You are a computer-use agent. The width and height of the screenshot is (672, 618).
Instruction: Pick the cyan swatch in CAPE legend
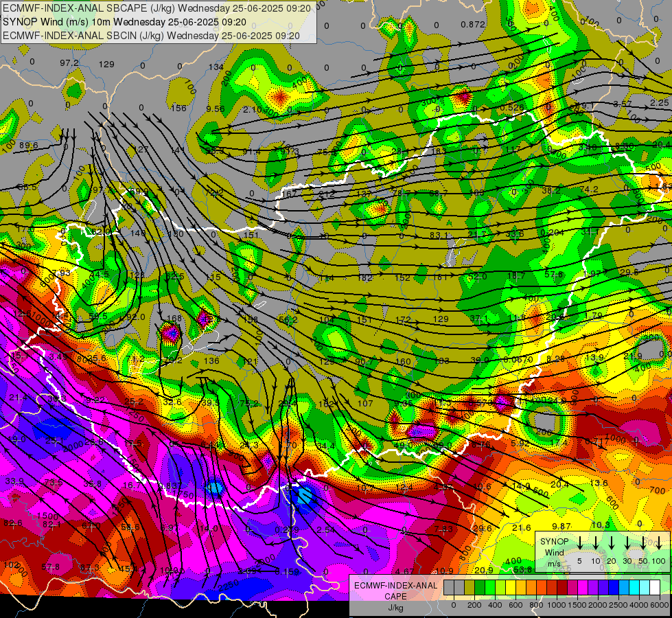point(634,588)
